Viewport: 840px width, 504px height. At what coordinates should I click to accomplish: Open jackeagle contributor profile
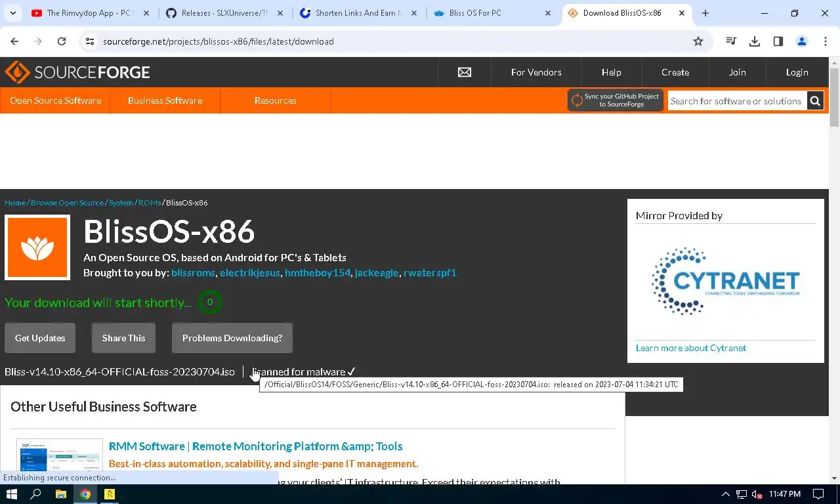tap(377, 272)
